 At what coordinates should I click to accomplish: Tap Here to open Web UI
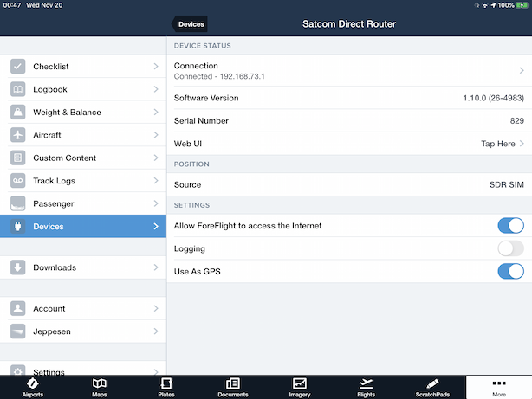click(x=497, y=144)
